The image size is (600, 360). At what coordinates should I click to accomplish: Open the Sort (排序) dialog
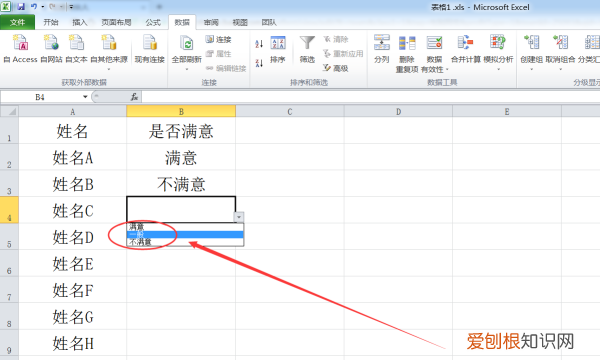278,49
